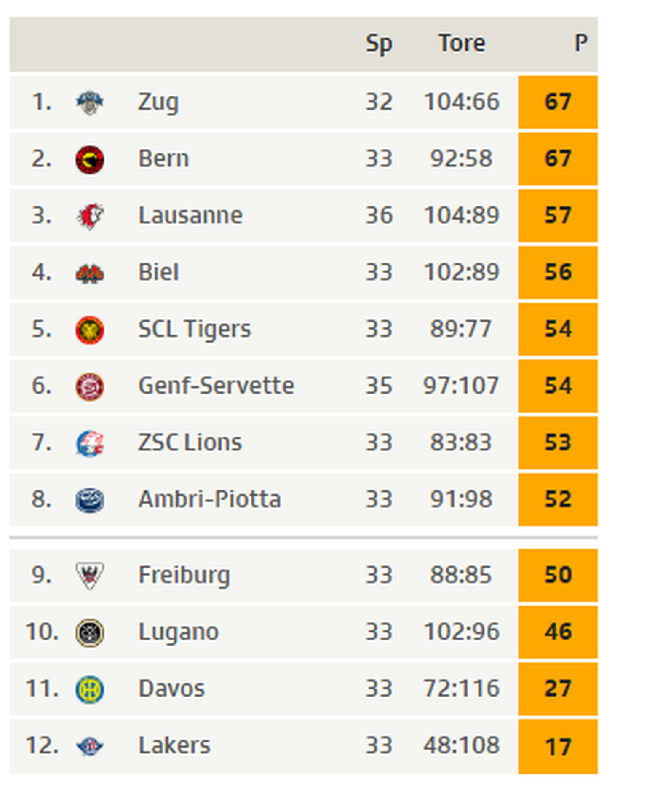647x812 pixels.
Task: Click the Lakers team logo
Action: pos(90,746)
